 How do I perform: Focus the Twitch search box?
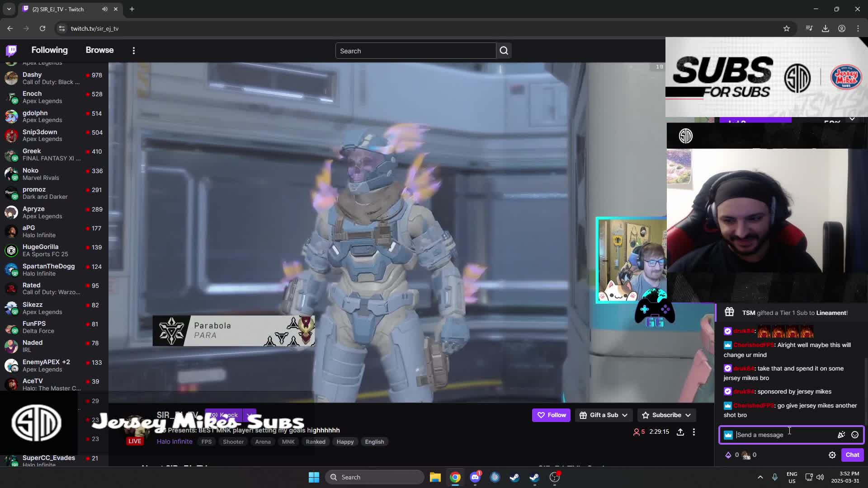(x=415, y=51)
